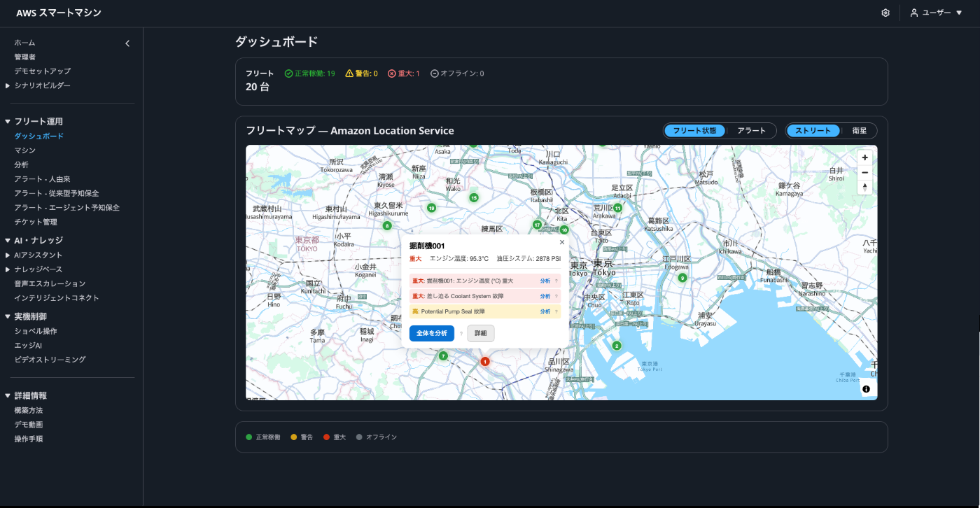The height and width of the screenshot is (508, 980).
Task: Click green 正常稼働 legend dot
Action: pos(249,437)
